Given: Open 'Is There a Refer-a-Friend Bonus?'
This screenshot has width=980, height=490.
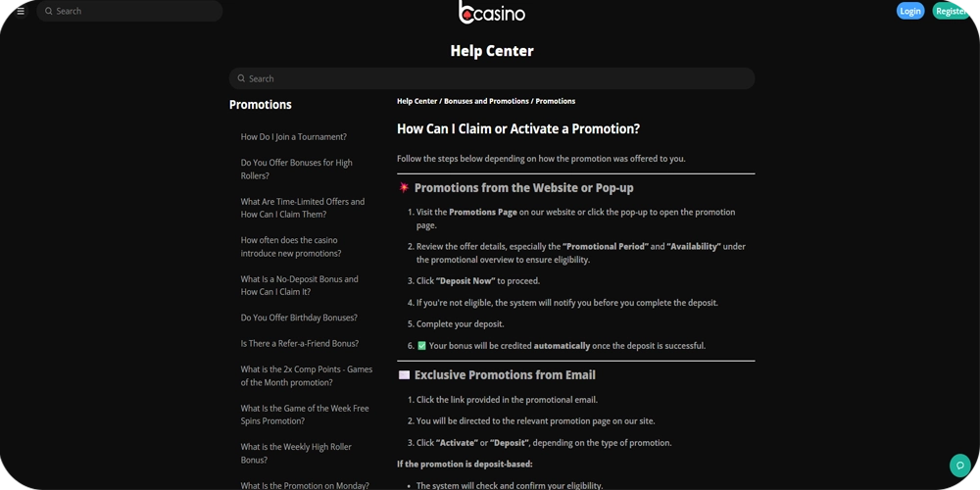Looking at the screenshot, I should pyautogui.click(x=299, y=344).
